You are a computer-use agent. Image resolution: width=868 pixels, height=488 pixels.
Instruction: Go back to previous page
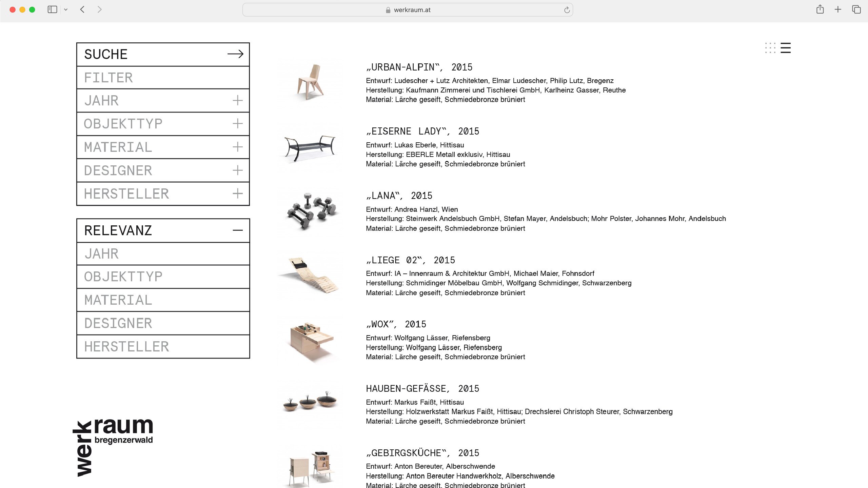coord(82,9)
